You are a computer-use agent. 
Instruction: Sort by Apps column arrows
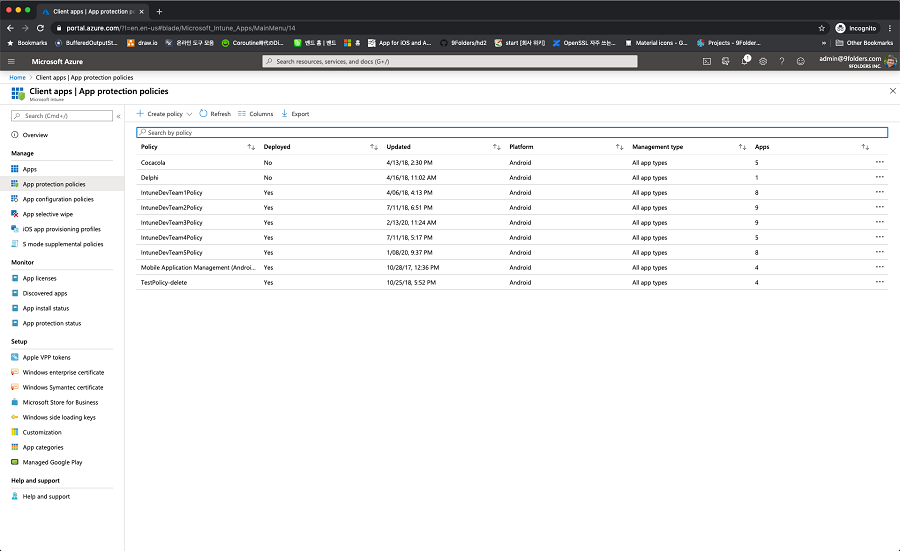click(x=865, y=147)
